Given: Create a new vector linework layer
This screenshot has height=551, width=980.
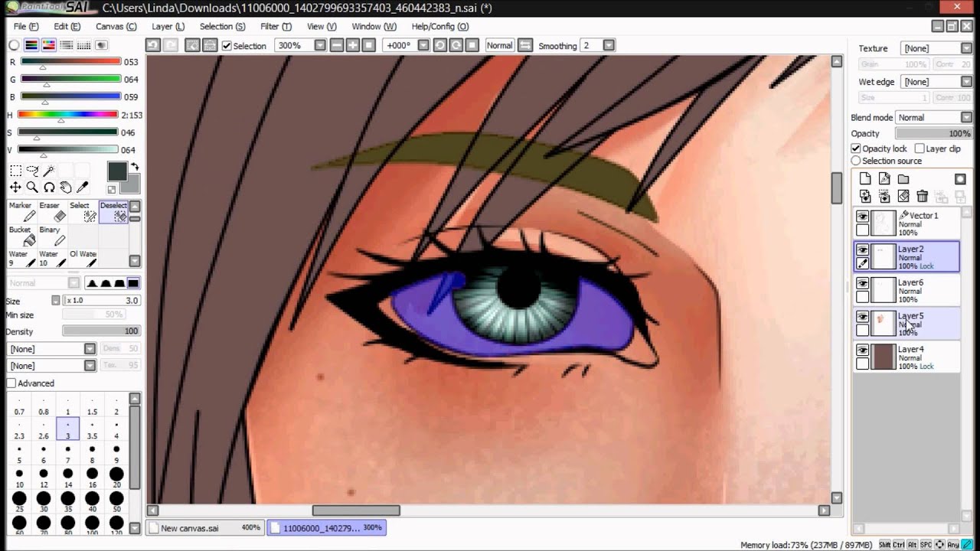Looking at the screenshot, I should 884,179.
